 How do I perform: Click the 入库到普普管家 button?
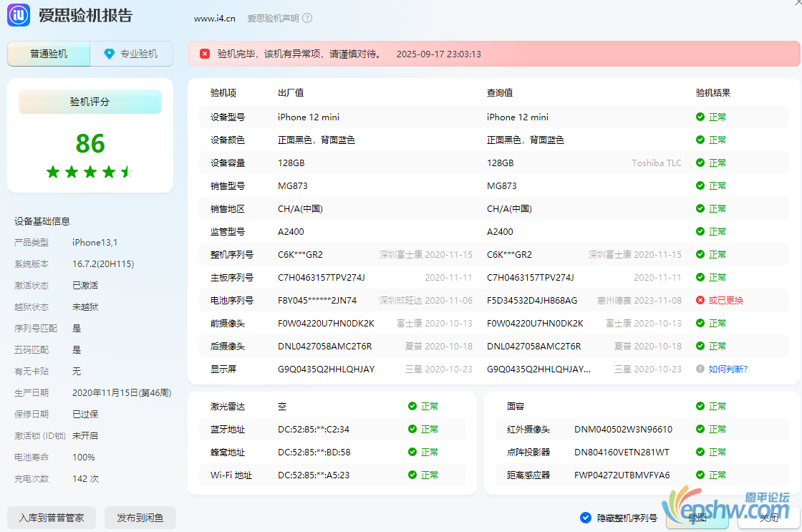pyautogui.click(x=52, y=518)
